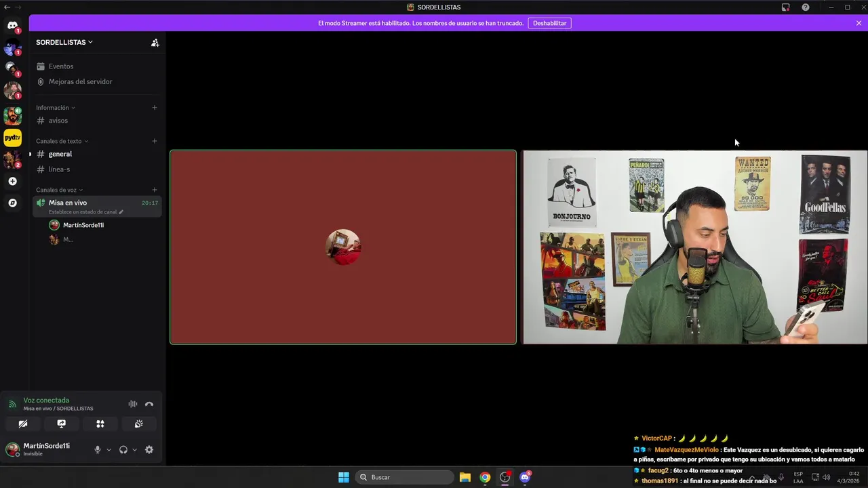Image resolution: width=868 pixels, height=488 pixels.
Task: Open microphone input options arrow
Action: 108,450
